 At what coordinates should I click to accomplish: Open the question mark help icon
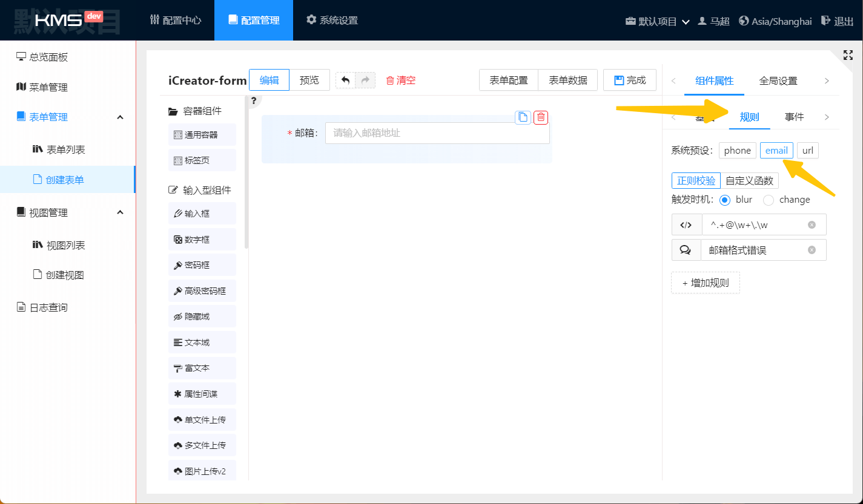[254, 101]
